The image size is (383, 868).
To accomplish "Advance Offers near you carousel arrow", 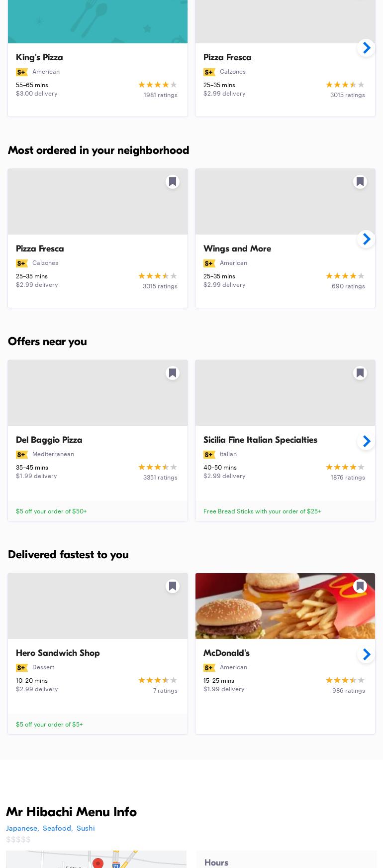I will 366,441.
